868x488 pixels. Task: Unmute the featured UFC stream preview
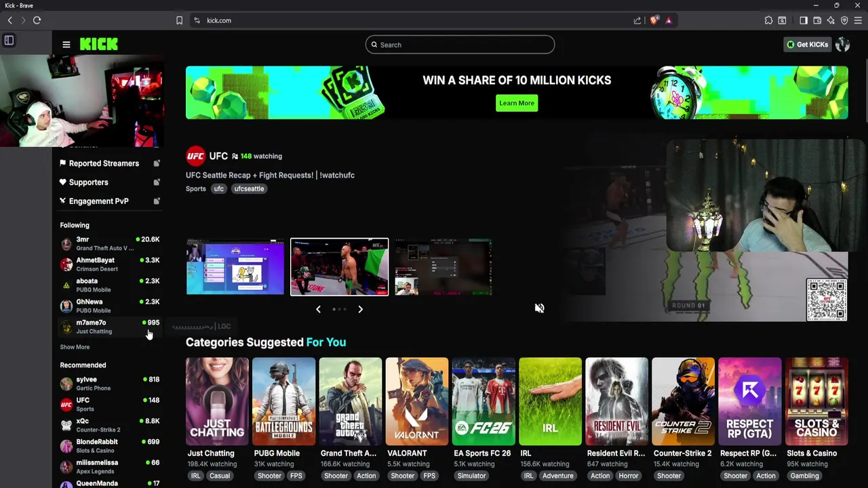pos(539,308)
